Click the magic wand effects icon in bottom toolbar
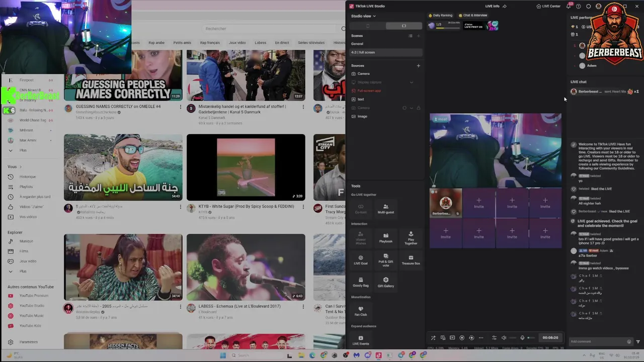This screenshot has height=362, width=644. [433, 338]
